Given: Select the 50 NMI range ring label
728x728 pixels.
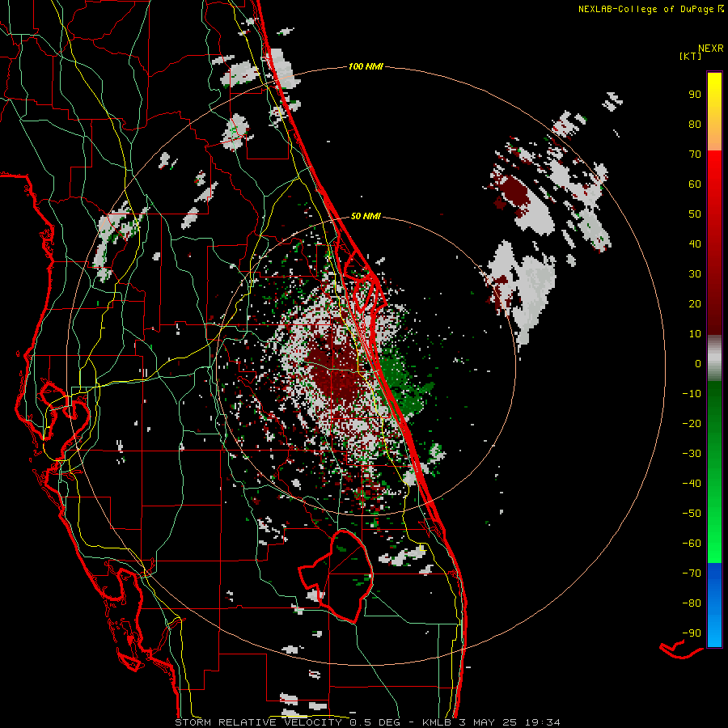Looking at the screenshot, I should tap(366, 216).
